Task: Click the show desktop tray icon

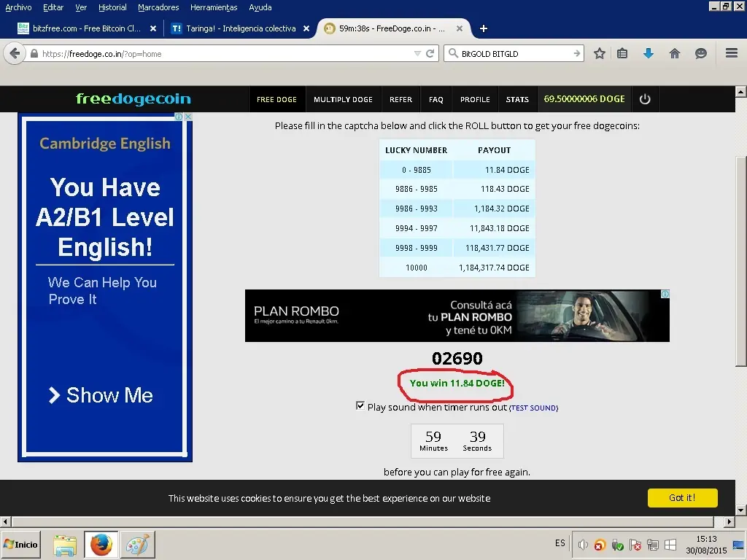Action: [x=738, y=545]
